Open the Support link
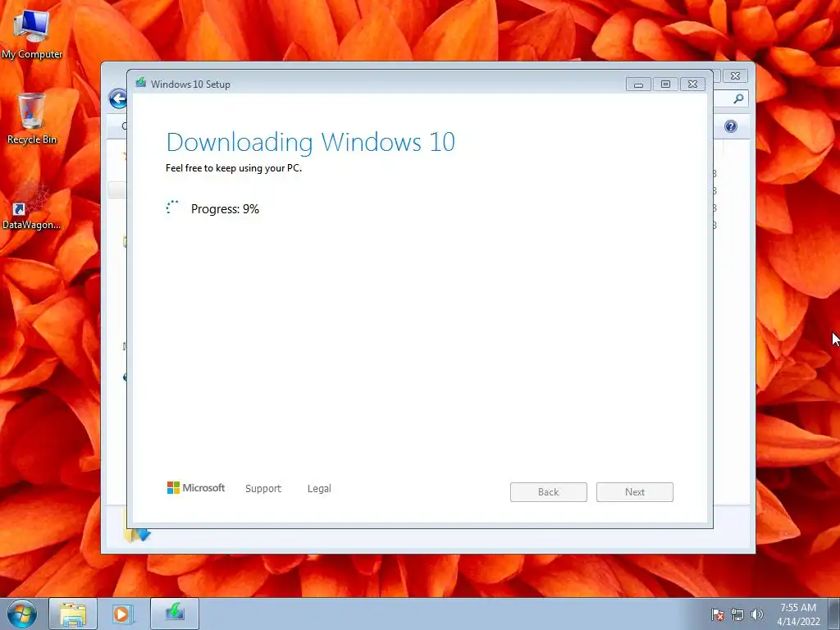Viewport: 840px width, 630px height. [263, 488]
